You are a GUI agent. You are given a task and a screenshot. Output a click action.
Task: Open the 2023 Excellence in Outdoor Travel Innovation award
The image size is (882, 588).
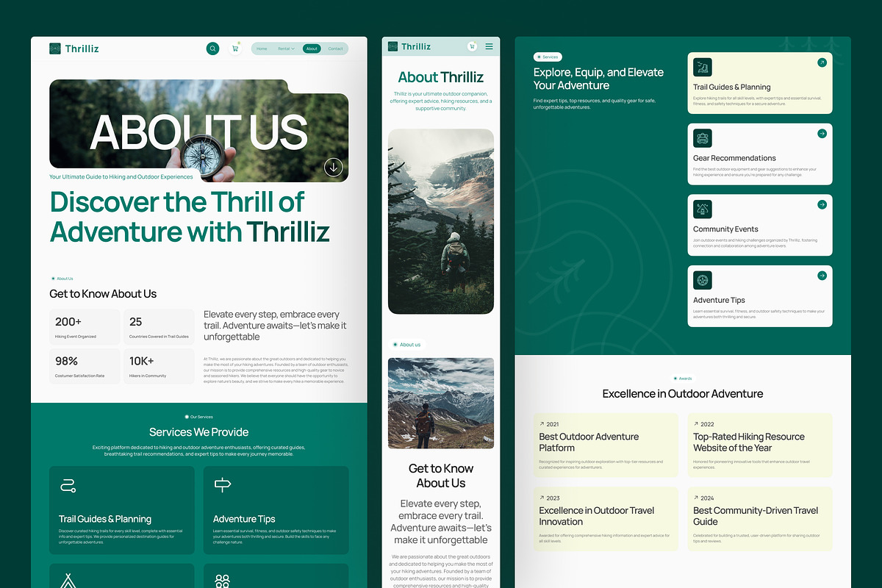(606, 519)
